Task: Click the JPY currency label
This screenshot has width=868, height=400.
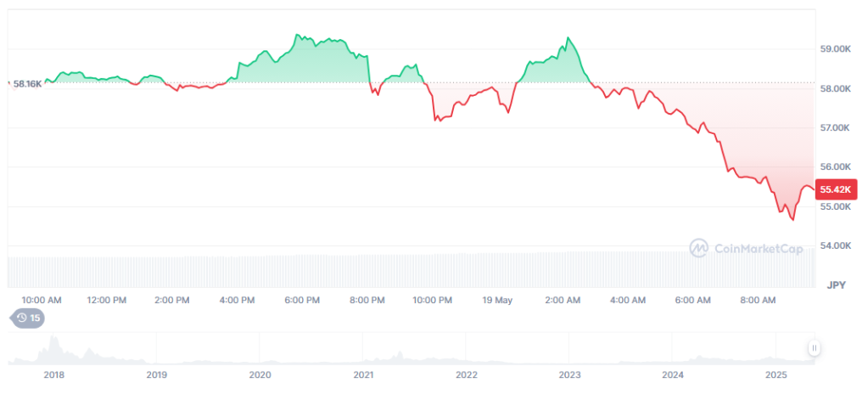Action: coord(837,286)
